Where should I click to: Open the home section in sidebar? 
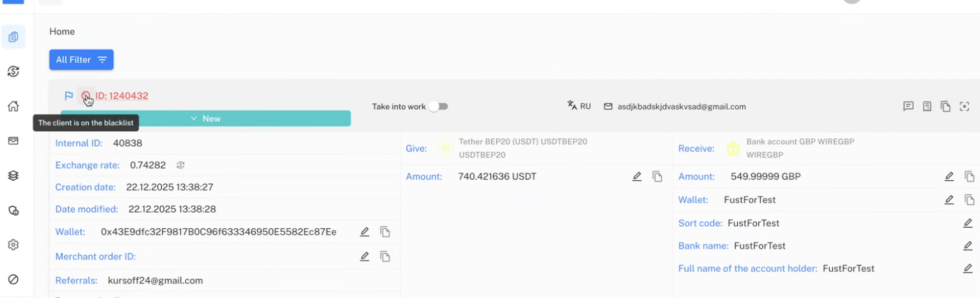[13, 106]
